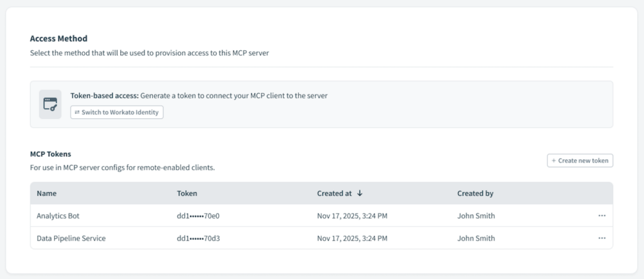Click the remote-enabled clients description text

click(x=123, y=168)
